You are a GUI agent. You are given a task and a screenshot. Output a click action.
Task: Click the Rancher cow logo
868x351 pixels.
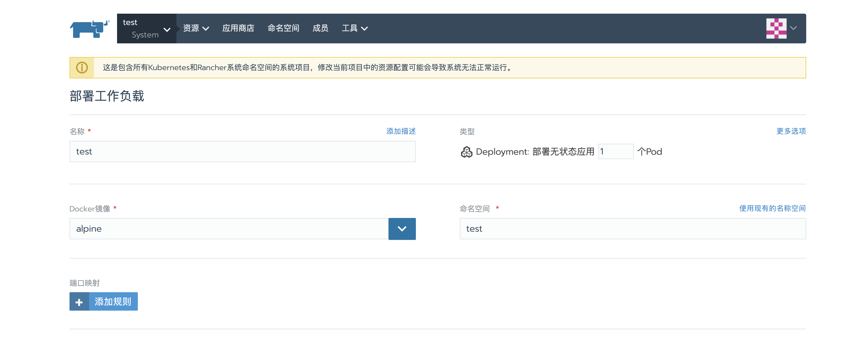[90, 29]
